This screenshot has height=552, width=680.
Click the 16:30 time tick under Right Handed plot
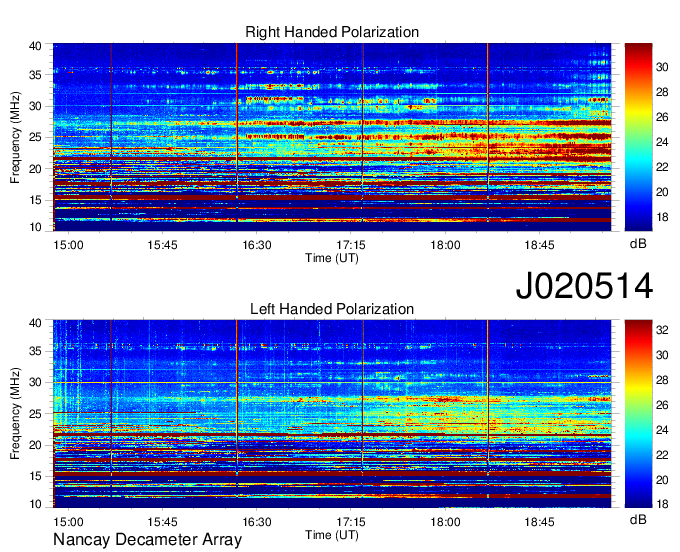click(x=257, y=245)
